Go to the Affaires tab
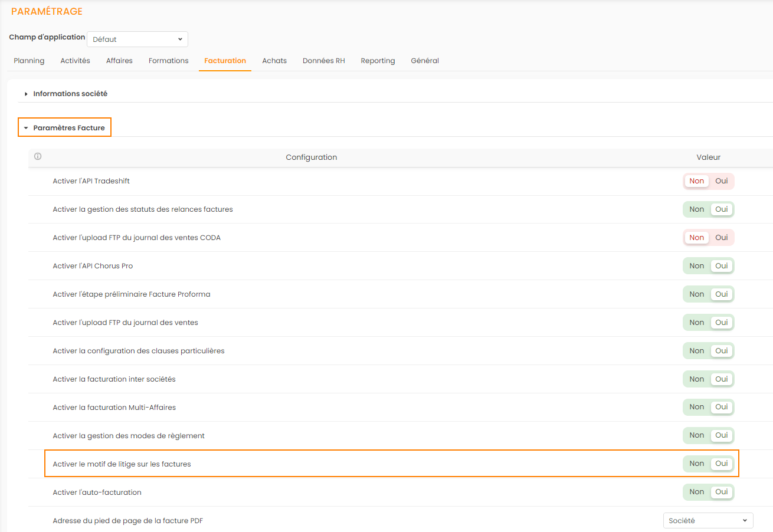This screenshot has height=532, width=773. 119,61
